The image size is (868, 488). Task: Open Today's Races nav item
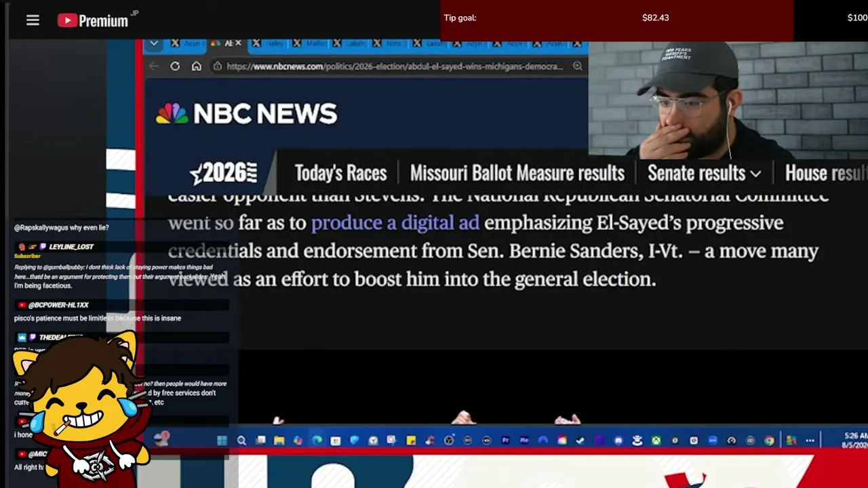[340, 174]
